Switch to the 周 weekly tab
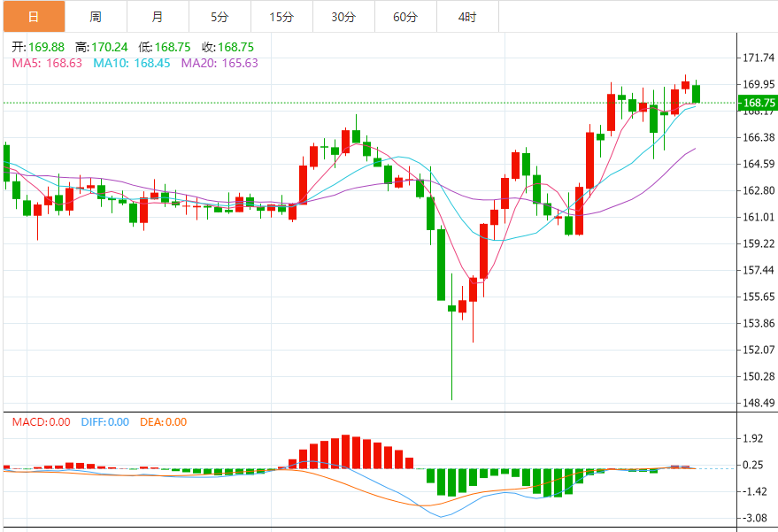Viewport: 778px width, 532px height. pos(96,17)
